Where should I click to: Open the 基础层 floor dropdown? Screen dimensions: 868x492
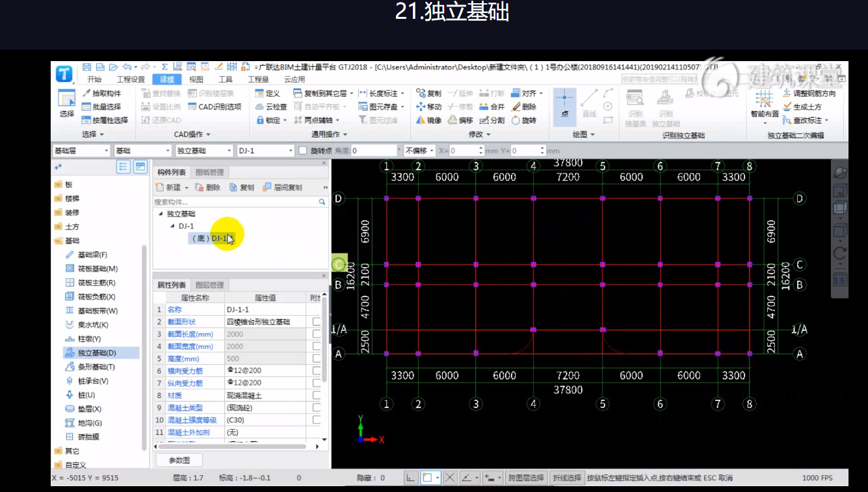(81, 150)
